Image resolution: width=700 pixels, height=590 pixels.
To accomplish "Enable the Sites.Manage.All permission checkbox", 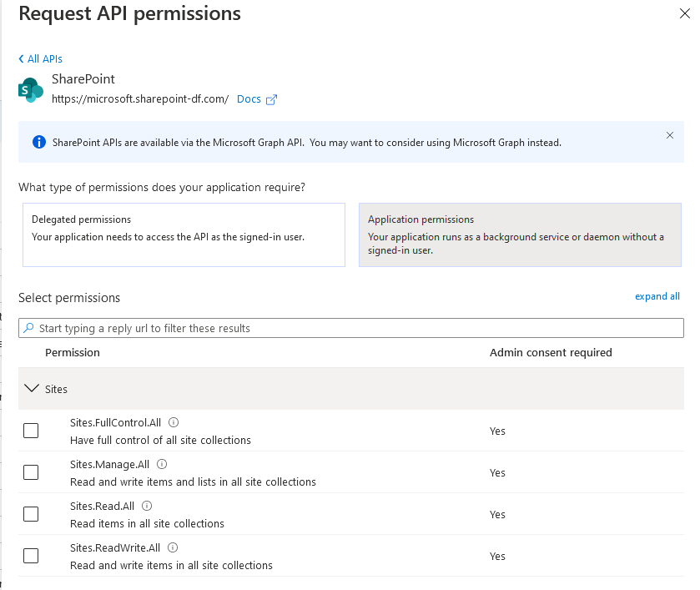I will [x=30, y=472].
